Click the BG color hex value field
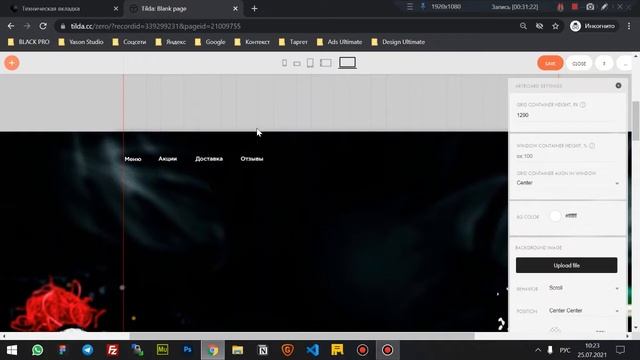The width and height of the screenshot is (640, 360). (571, 216)
